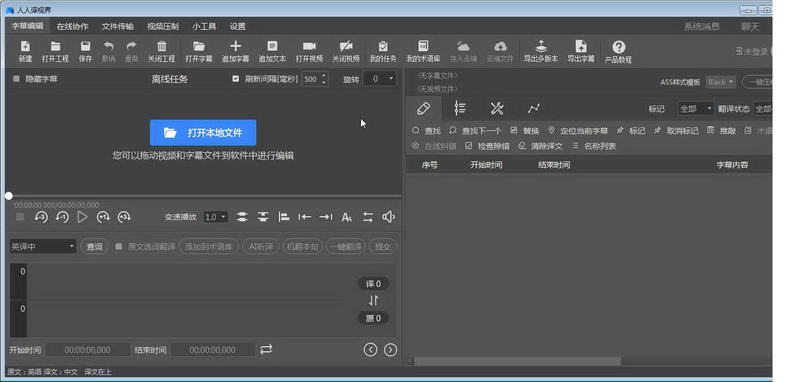
Task: Select the pencil edit tab in right panel
Action: click(x=423, y=108)
